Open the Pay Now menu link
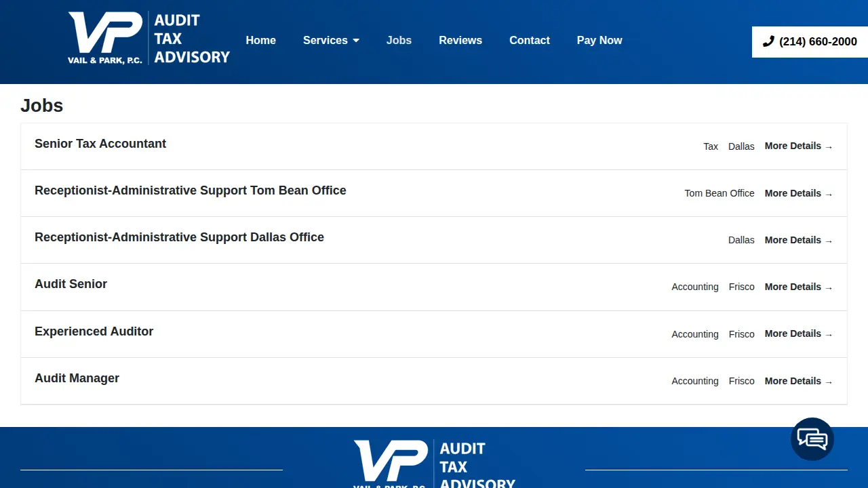 (x=599, y=40)
